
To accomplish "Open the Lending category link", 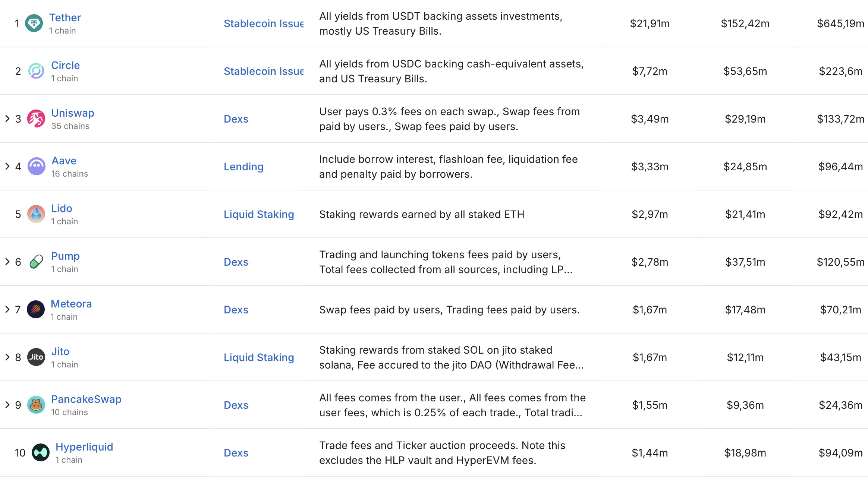I will coord(243,167).
